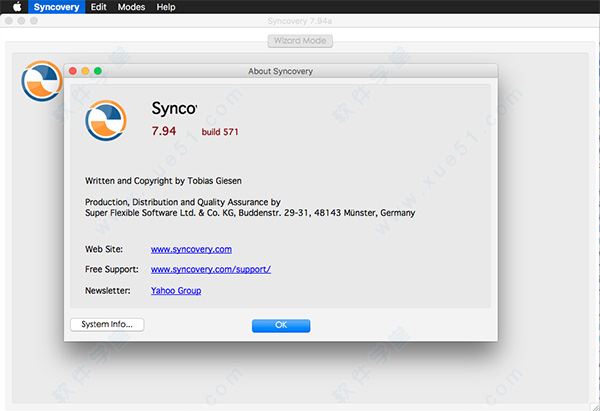The width and height of the screenshot is (600, 411).
Task: Click the Syncovery 7.94a main window title
Action: (x=300, y=21)
